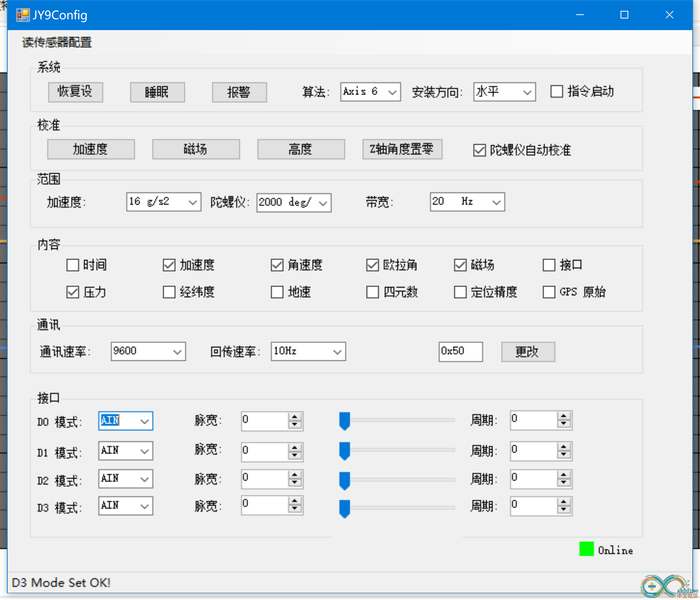Screen dimensions: 700x600
Task: Open the D3 模式 AIN dropdown
Action: (x=126, y=506)
